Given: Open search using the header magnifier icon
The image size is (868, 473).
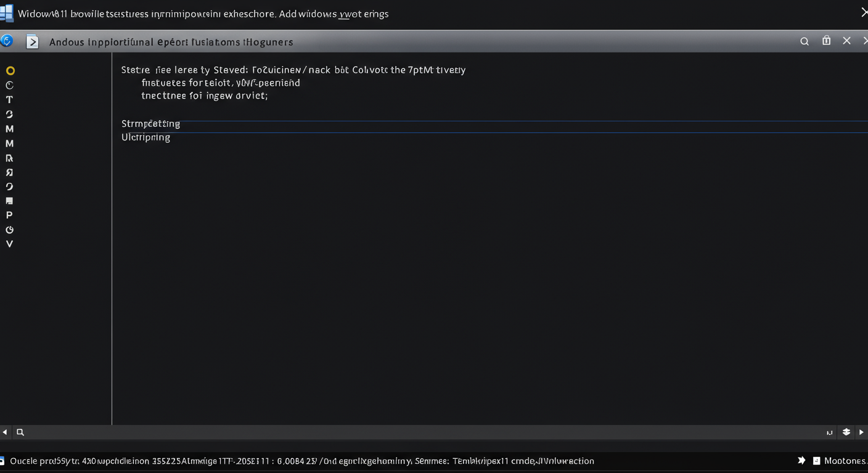Looking at the screenshot, I should pos(805,41).
